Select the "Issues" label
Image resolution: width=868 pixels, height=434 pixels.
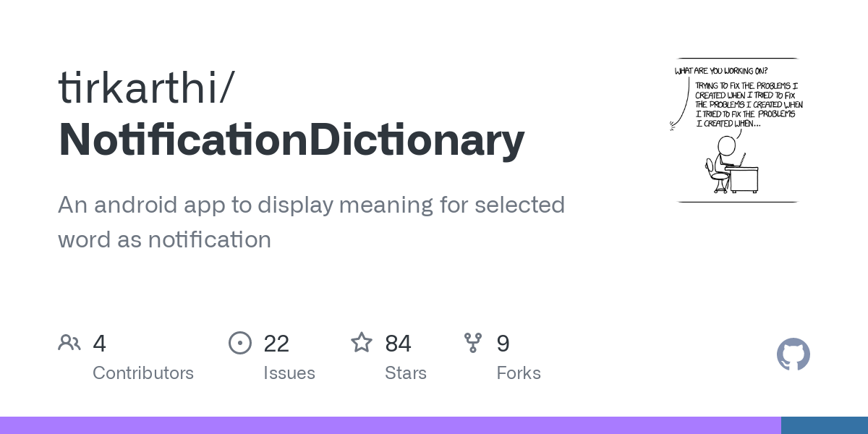coord(289,373)
